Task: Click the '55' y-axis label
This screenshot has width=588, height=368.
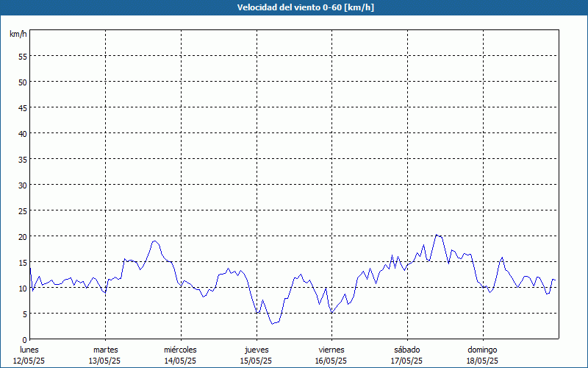Action: (23, 57)
